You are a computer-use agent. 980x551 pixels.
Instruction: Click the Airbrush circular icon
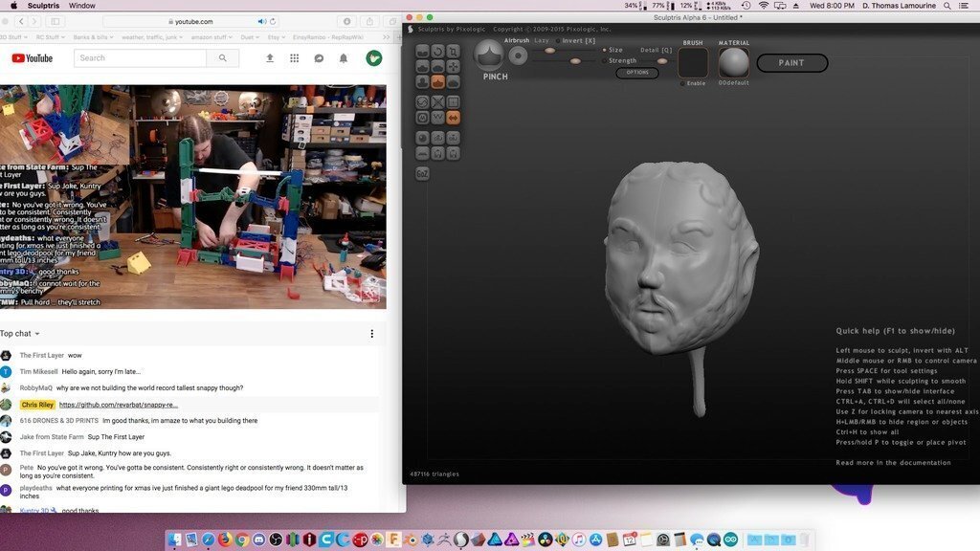coord(518,55)
